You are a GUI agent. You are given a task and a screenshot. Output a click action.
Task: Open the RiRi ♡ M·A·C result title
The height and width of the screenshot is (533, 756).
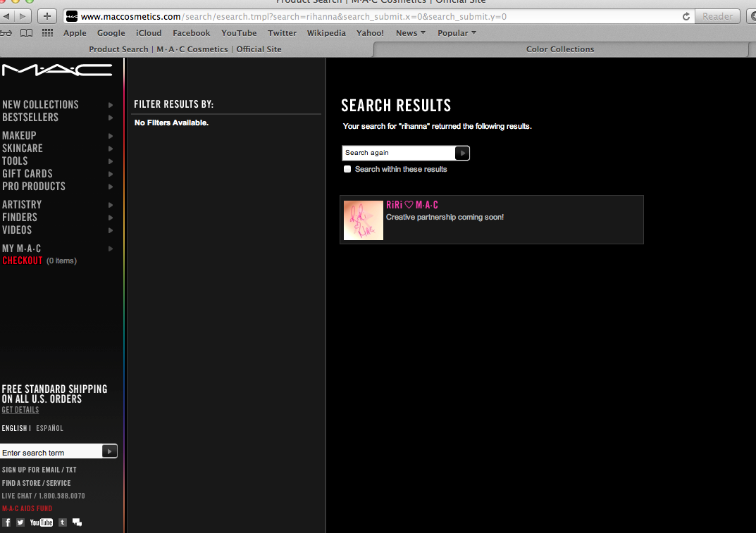point(412,205)
